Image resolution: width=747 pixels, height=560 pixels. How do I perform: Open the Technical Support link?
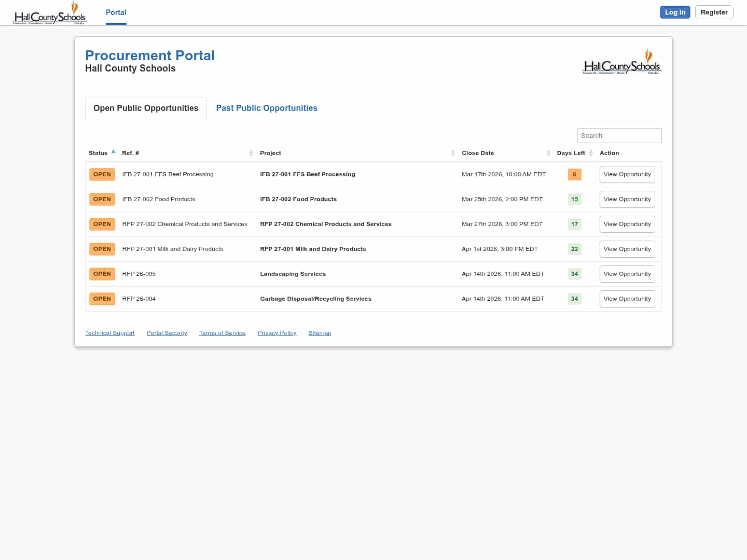109,333
